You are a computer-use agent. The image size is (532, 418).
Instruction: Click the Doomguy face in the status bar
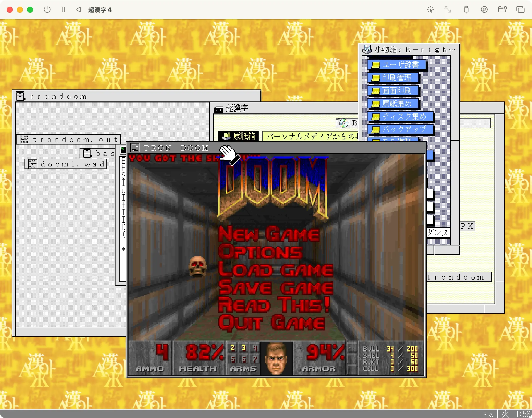pyautogui.click(x=276, y=358)
